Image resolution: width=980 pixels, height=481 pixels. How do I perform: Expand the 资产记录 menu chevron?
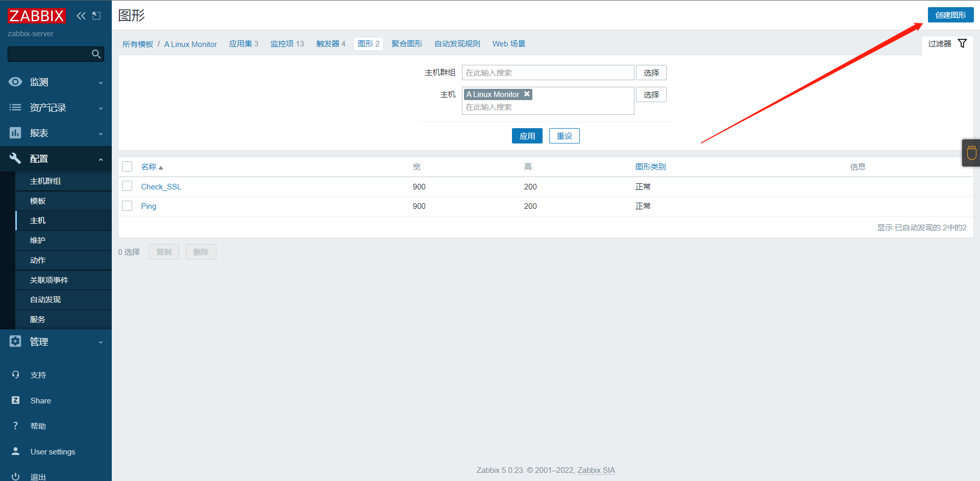coord(101,108)
